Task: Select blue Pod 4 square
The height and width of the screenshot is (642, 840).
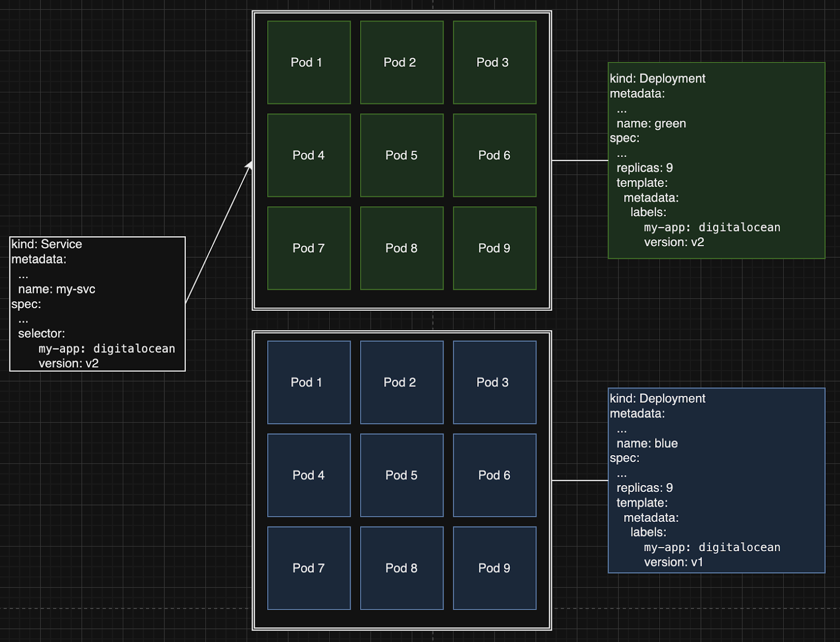Action: [309, 475]
